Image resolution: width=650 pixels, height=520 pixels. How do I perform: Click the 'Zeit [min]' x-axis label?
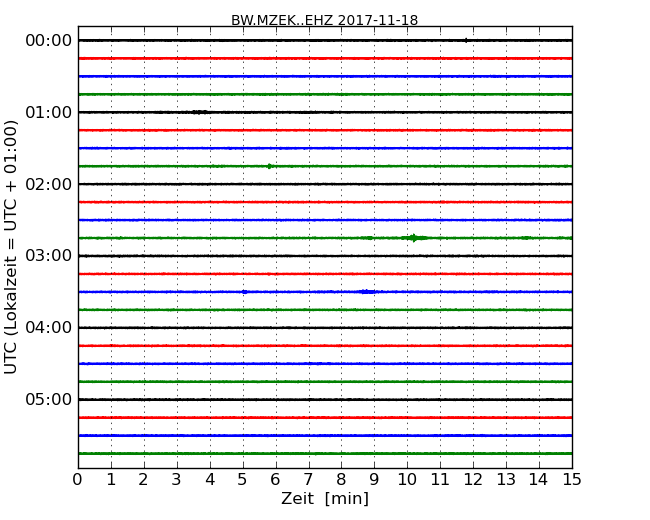(x=324, y=499)
